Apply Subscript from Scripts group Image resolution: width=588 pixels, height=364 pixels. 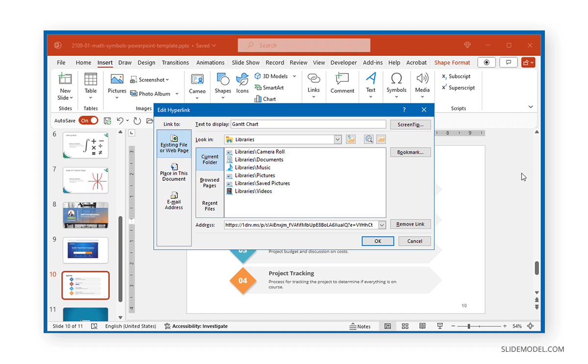456,76
